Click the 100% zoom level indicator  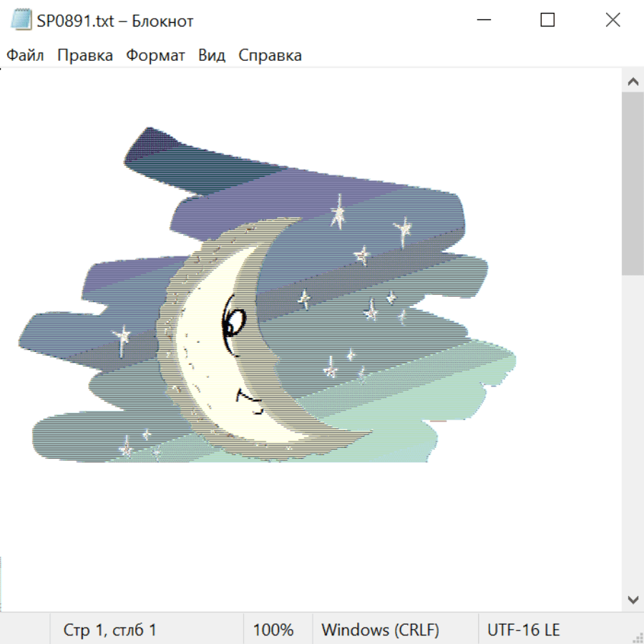pyautogui.click(x=273, y=630)
